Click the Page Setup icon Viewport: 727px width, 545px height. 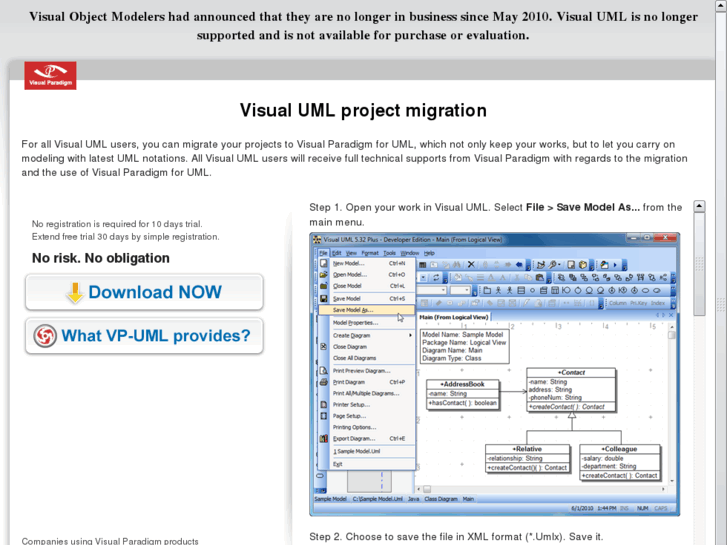pyautogui.click(x=324, y=416)
